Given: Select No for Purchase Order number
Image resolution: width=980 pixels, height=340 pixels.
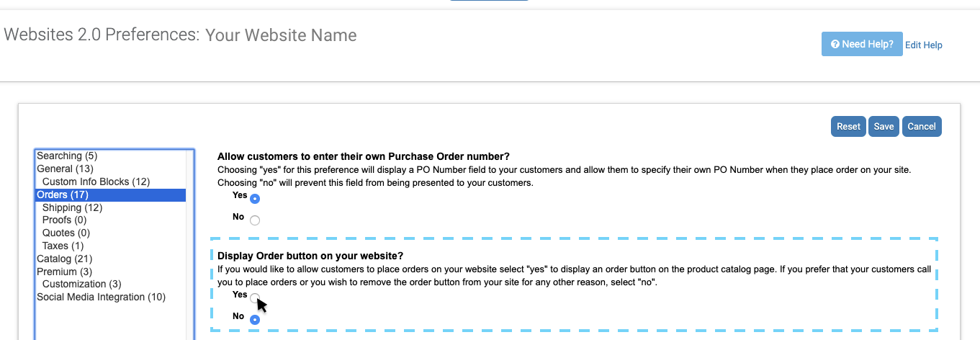Looking at the screenshot, I should pos(255,220).
